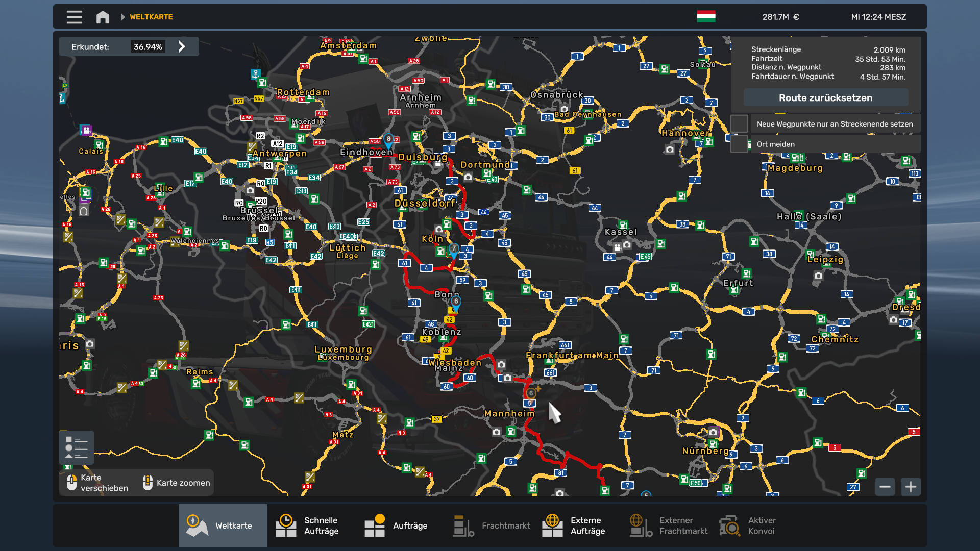Go to the home screen icon
The image size is (980, 551).
click(x=103, y=17)
